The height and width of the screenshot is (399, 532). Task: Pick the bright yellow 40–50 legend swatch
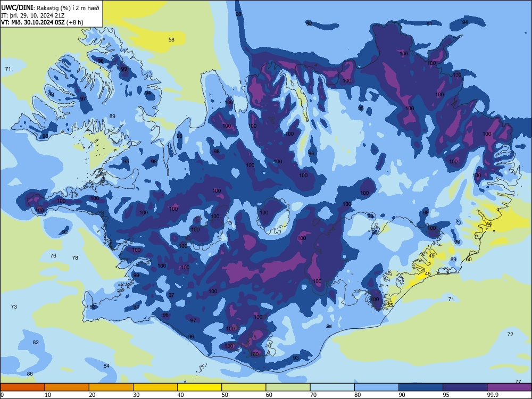pyautogui.click(x=199, y=387)
